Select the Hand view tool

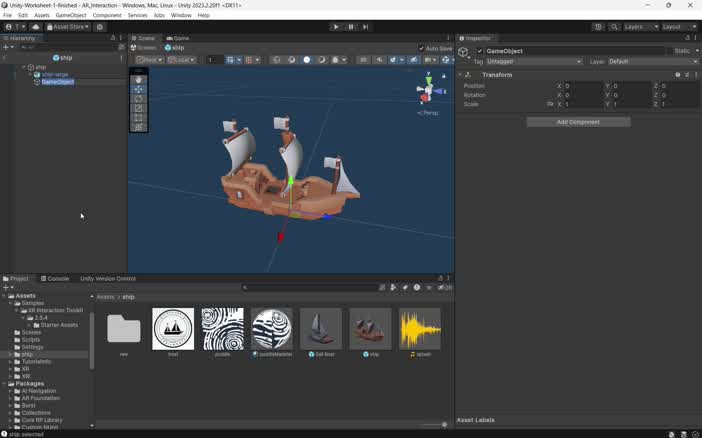[x=139, y=79]
